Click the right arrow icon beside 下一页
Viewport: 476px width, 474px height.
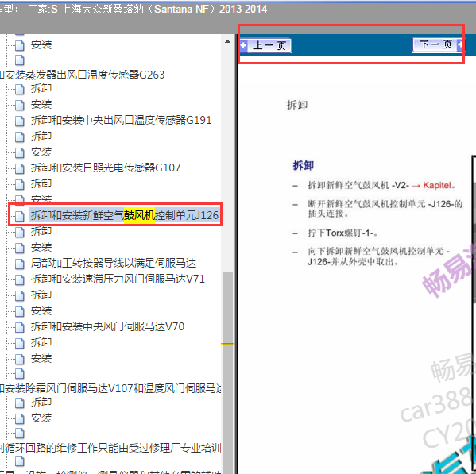pos(461,45)
